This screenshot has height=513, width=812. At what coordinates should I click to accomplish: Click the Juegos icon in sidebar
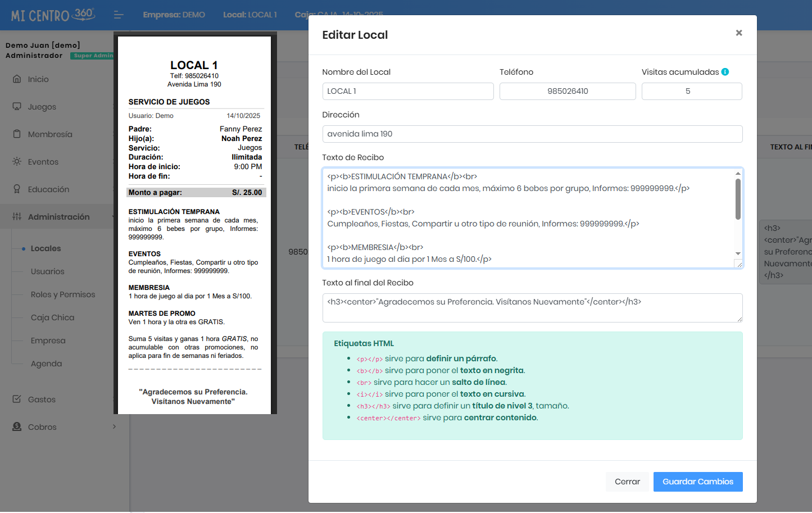[17, 107]
